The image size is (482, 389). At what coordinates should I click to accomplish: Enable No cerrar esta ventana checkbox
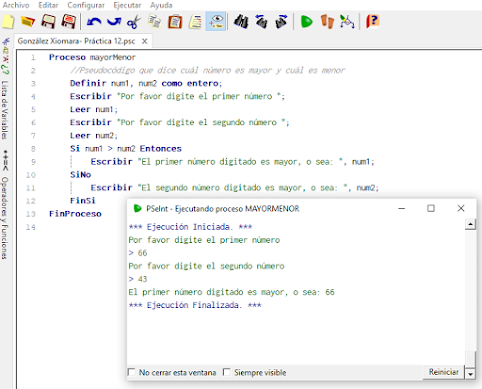click(132, 372)
